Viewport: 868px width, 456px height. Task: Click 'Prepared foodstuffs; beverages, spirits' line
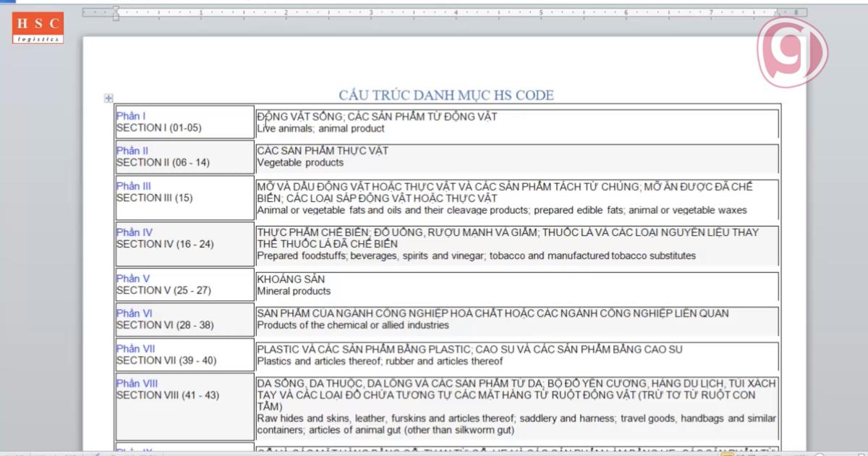point(476,256)
